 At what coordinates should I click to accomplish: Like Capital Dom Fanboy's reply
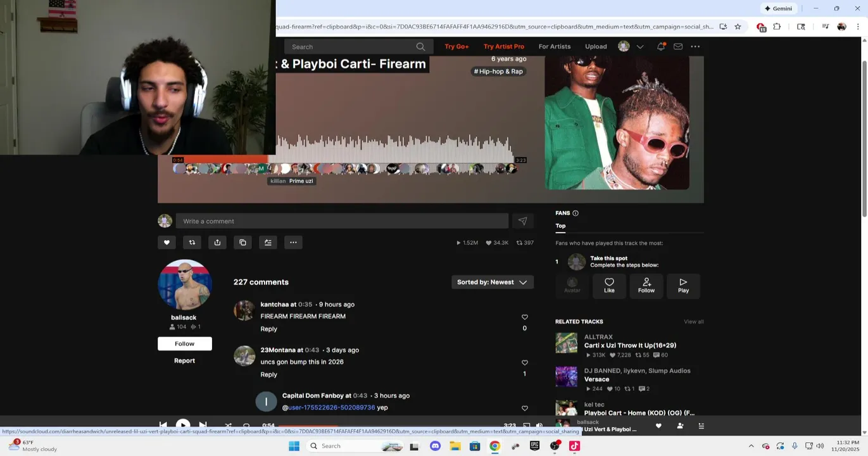pos(524,408)
